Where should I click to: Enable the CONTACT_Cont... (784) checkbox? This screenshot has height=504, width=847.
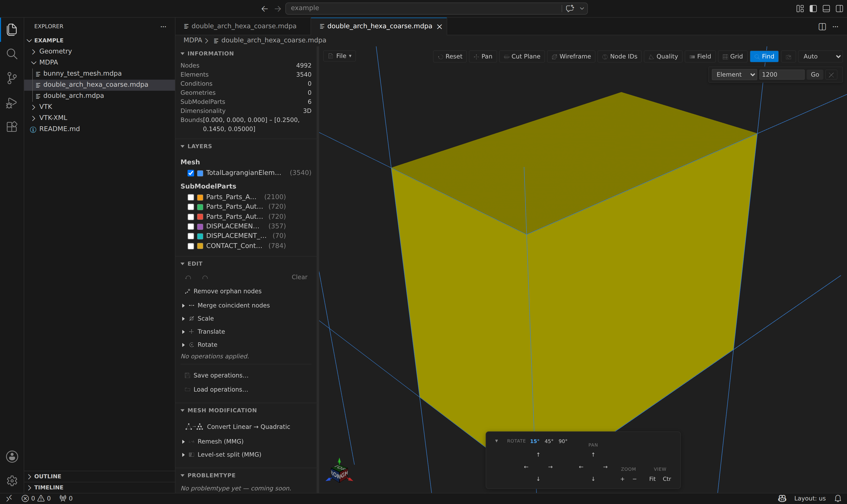coord(191,246)
